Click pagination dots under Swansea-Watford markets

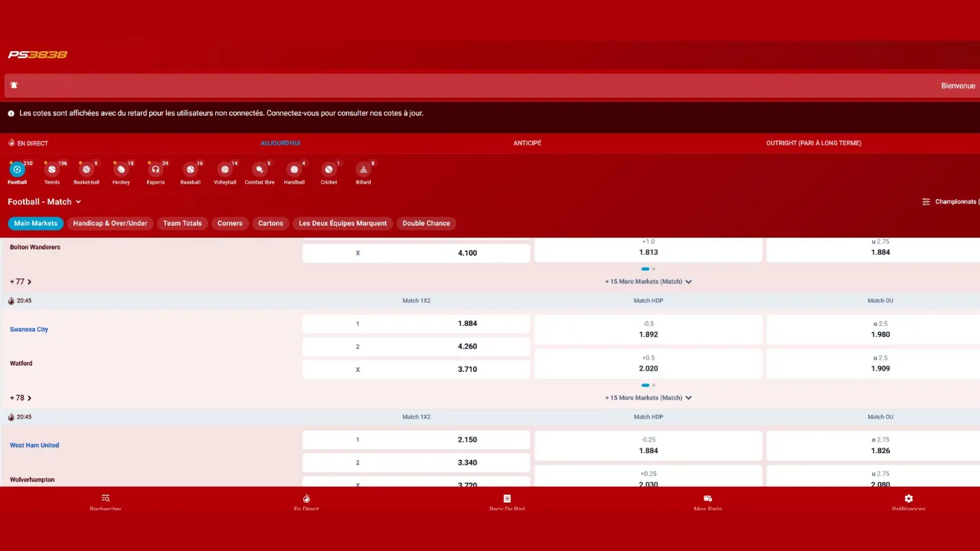coord(648,386)
